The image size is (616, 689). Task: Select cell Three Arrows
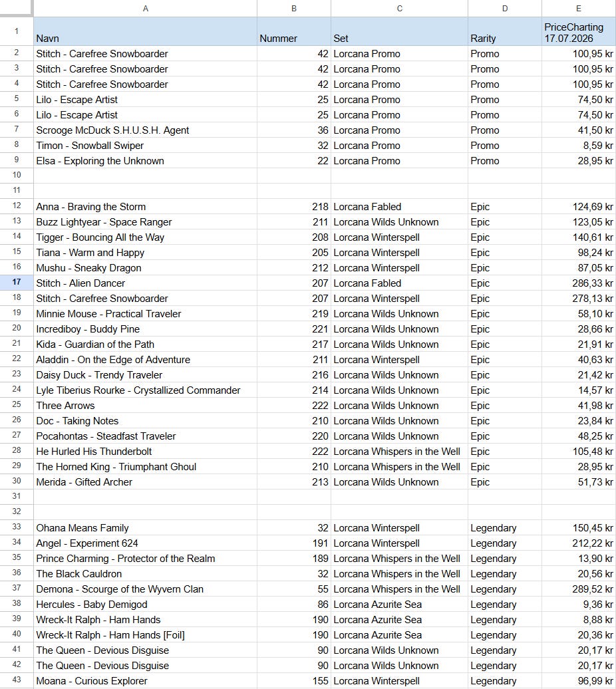coord(146,406)
